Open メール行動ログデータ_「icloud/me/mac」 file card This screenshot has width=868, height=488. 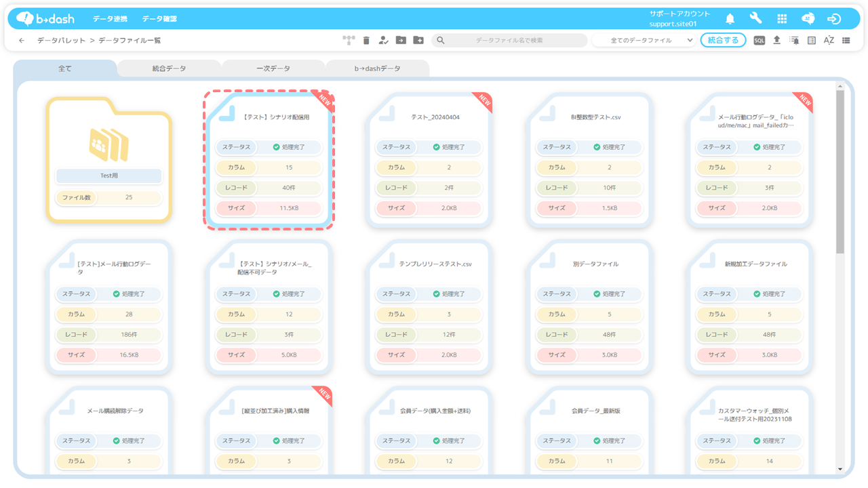click(x=749, y=160)
